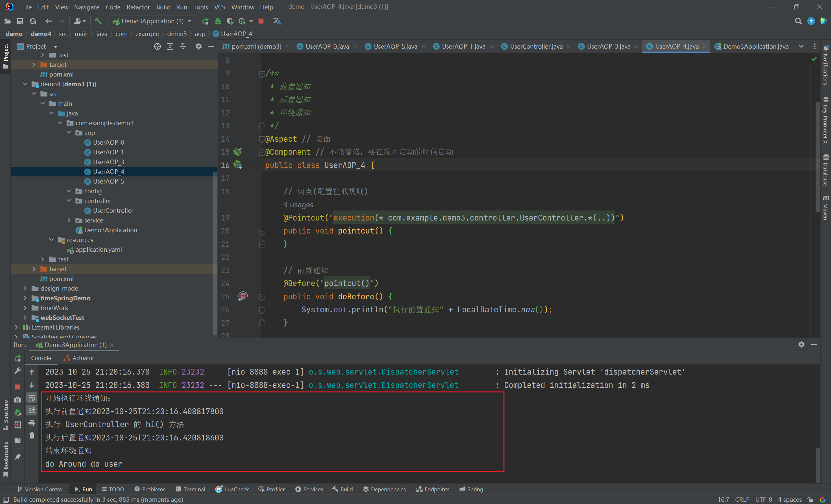
Task: Open the pom.xml (demo3) tab
Action: 256,46
